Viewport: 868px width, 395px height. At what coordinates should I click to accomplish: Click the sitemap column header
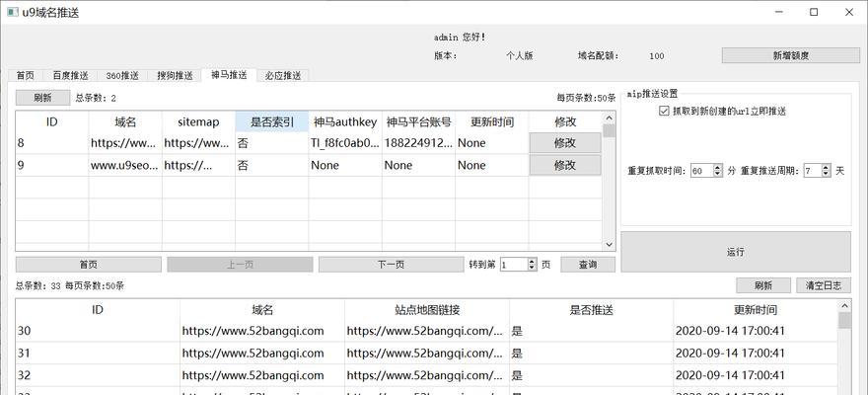[x=198, y=121]
